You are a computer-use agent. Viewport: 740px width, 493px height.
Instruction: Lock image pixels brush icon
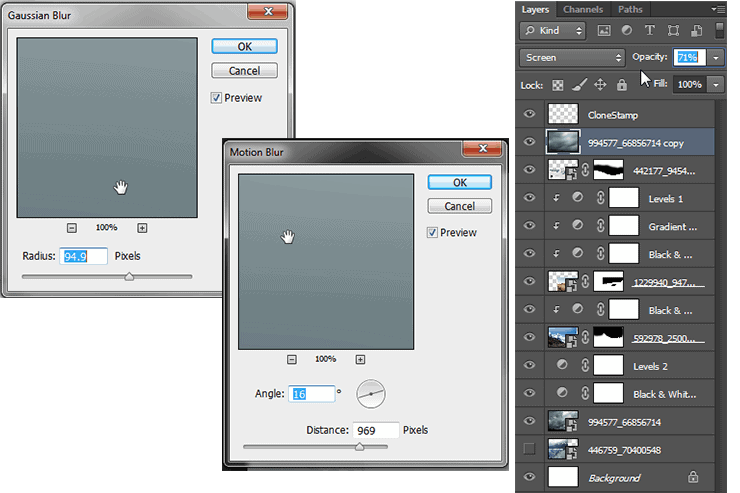click(579, 85)
